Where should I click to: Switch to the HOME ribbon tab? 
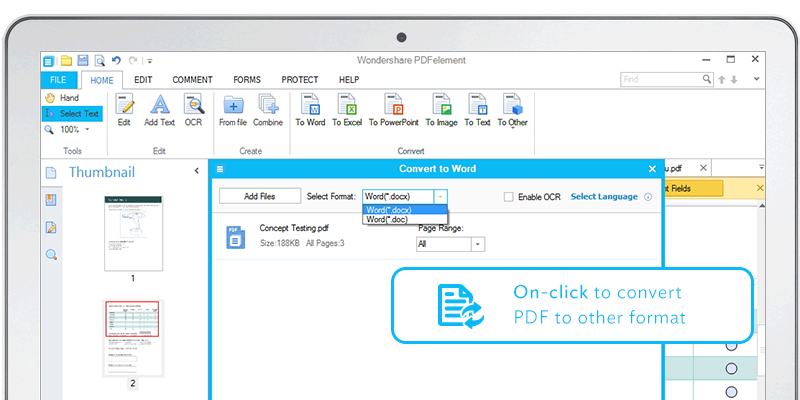102,81
